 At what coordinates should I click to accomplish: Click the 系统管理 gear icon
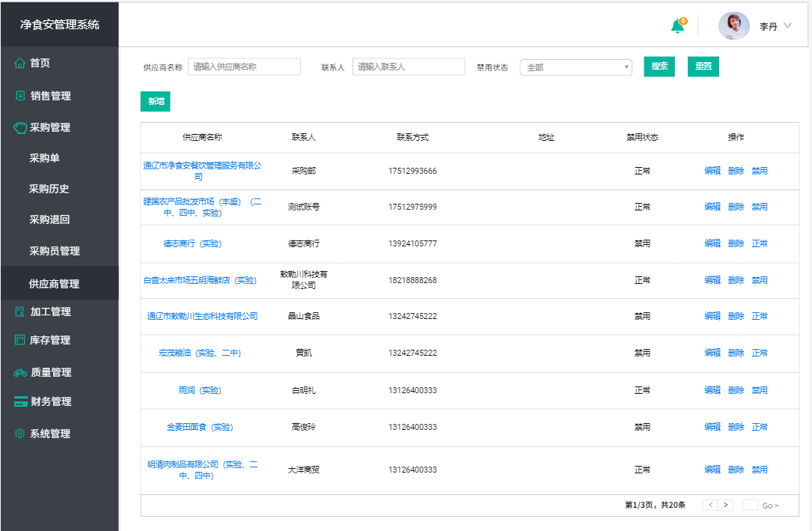19,434
